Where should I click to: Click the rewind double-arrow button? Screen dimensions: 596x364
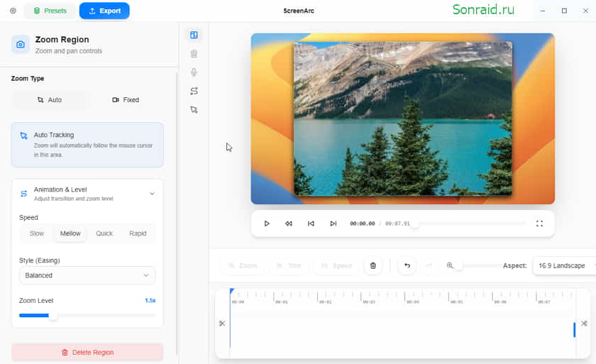coord(289,224)
